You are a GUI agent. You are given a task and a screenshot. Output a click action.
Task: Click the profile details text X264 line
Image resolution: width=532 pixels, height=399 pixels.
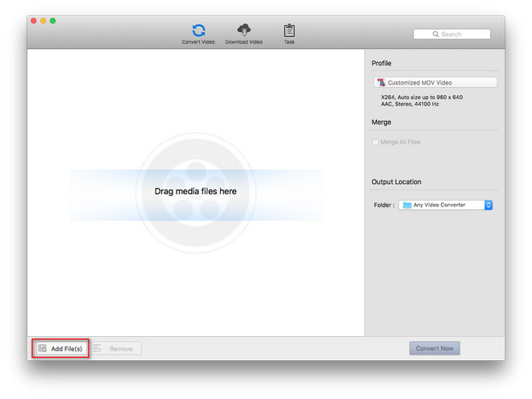tap(422, 98)
